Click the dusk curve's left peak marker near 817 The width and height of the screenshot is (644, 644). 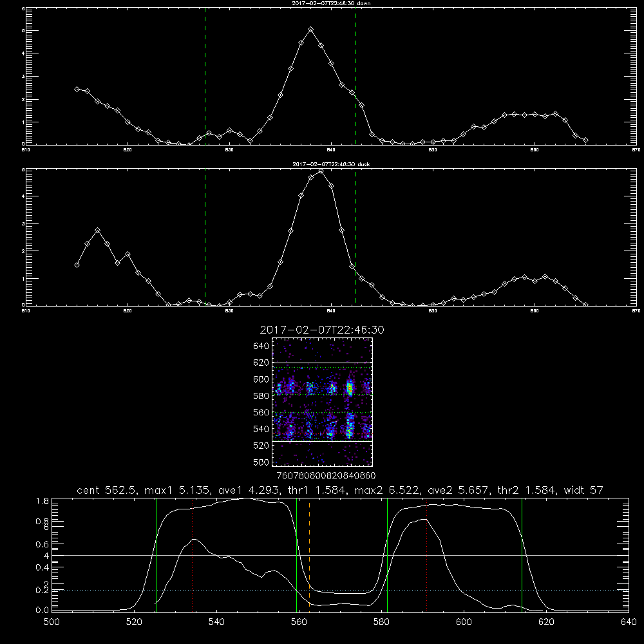[97, 231]
